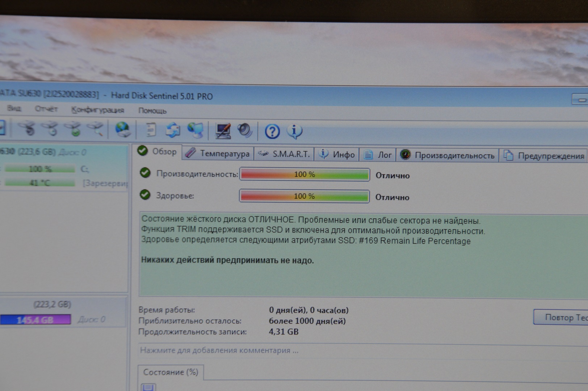Viewport: 588px width, 391px height.
Task: Select the 145,4 GB partition usage bar
Action: click(35, 320)
